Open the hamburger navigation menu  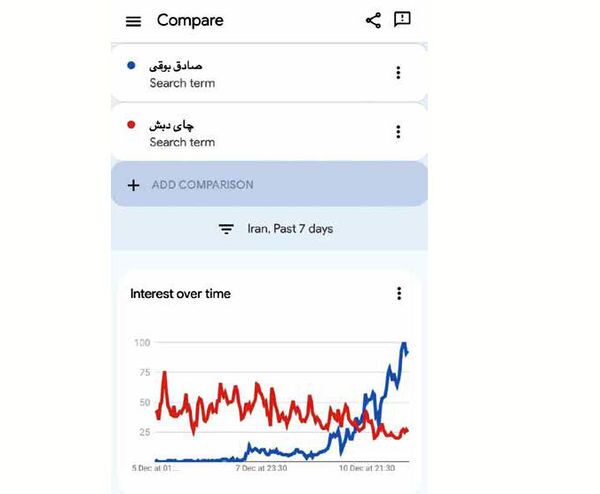(x=134, y=21)
